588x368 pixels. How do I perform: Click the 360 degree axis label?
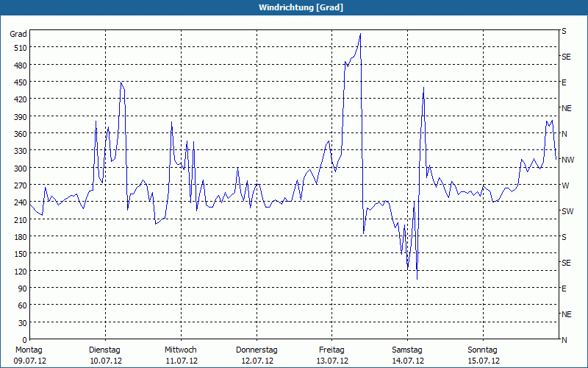(x=21, y=134)
